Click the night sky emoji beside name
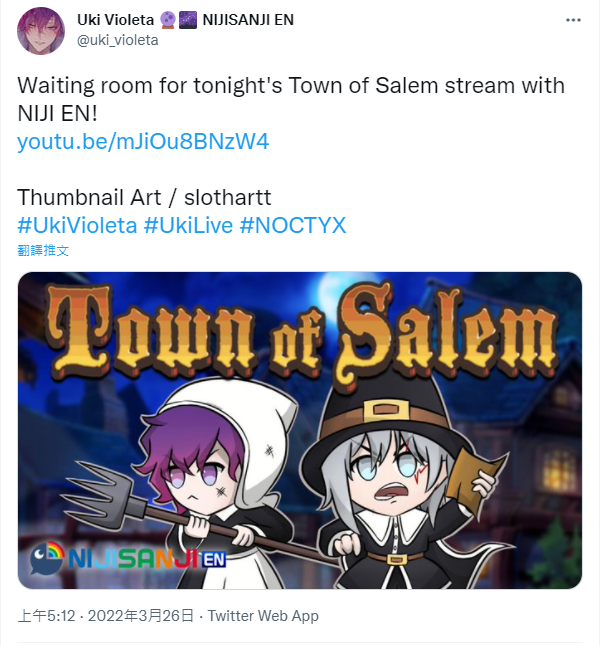The width and height of the screenshot is (602, 645). tap(188, 20)
